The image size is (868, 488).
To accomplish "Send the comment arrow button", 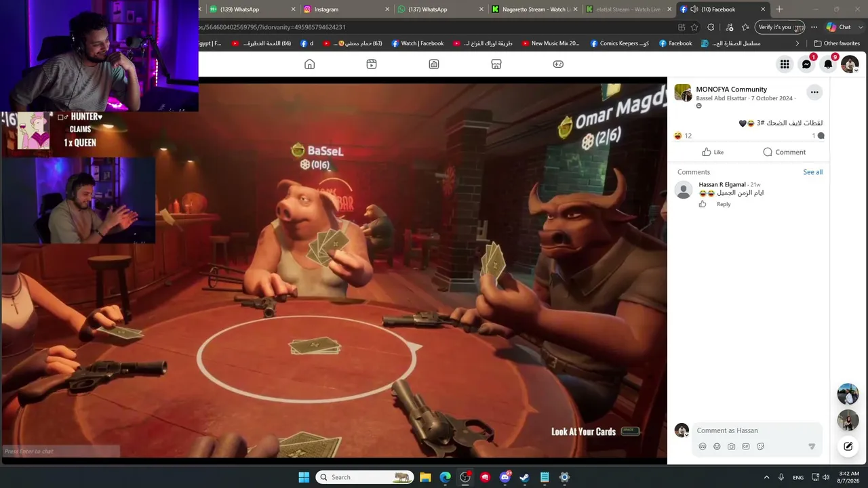I will tap(812, 447).
